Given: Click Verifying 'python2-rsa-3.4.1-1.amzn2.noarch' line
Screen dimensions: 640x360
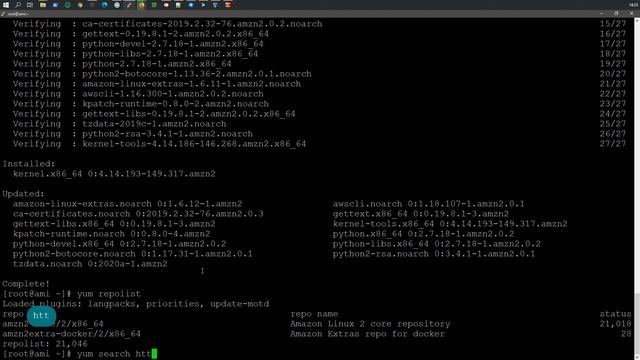Looking at the screenshot, I should (x=133, y=134).
